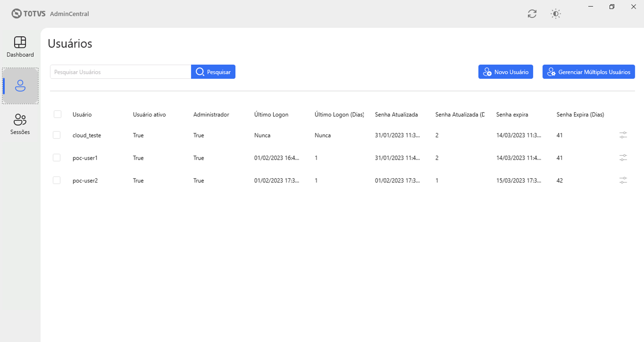
Task: Click the Nunca last logon cell for cloud_teste
Action: click(262, 135)
